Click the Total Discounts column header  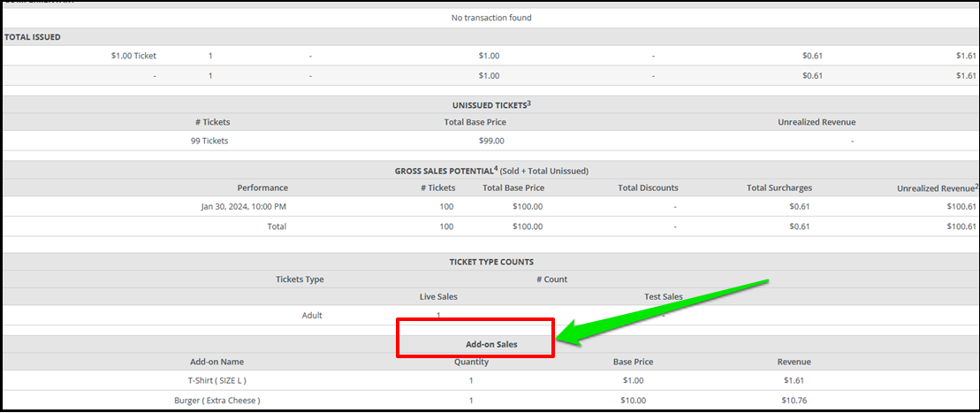tap(648, 187)
